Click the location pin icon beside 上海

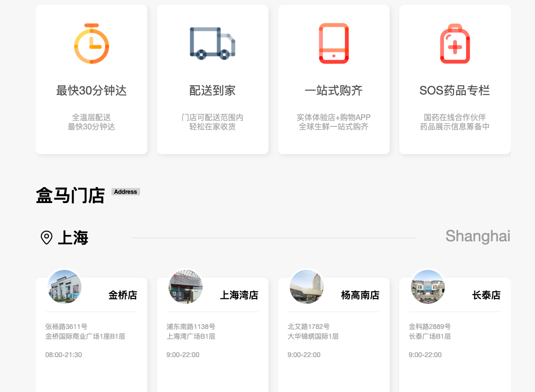coord(47,237)
